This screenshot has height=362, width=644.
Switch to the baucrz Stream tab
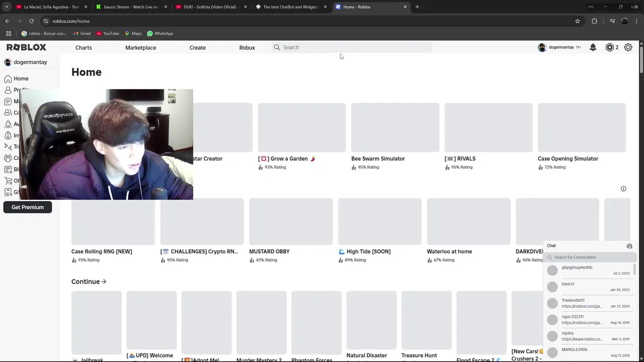click(x=131, y=7)
